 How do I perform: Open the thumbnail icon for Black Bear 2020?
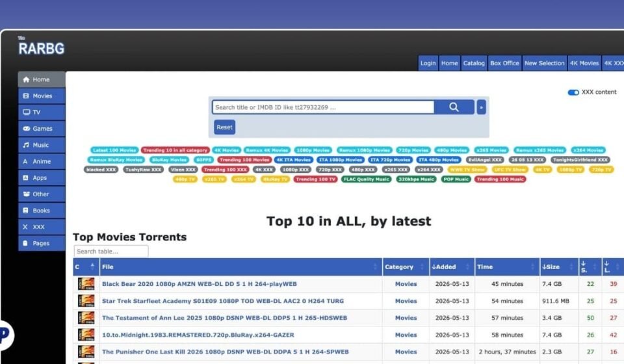click(x=86, y=283)
